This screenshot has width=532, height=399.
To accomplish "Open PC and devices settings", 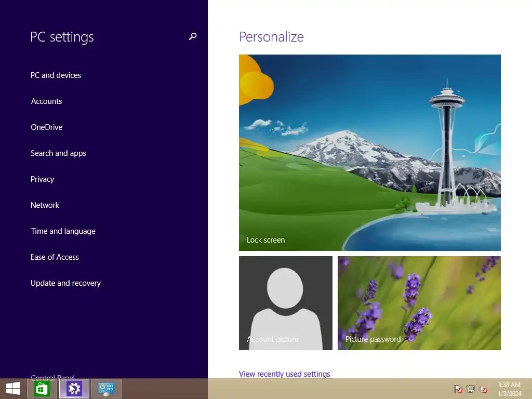I will pyautogui.click(x=56, y=75).
